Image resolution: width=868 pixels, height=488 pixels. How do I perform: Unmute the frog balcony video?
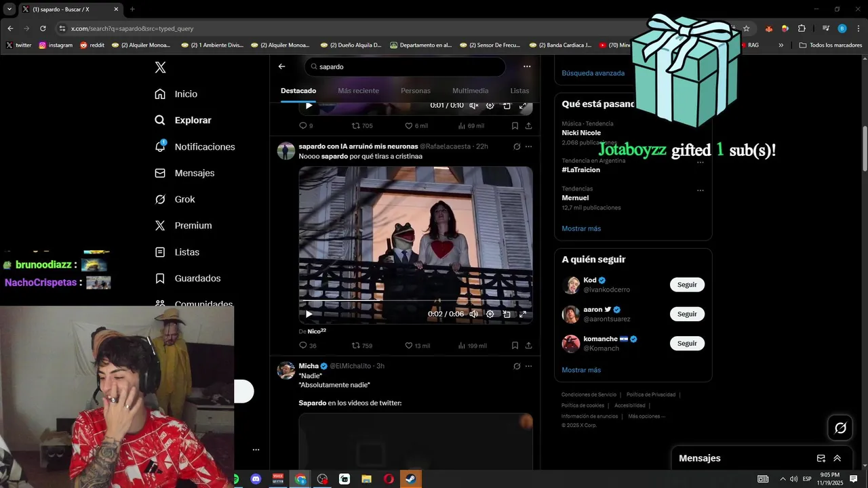(473, 314)
